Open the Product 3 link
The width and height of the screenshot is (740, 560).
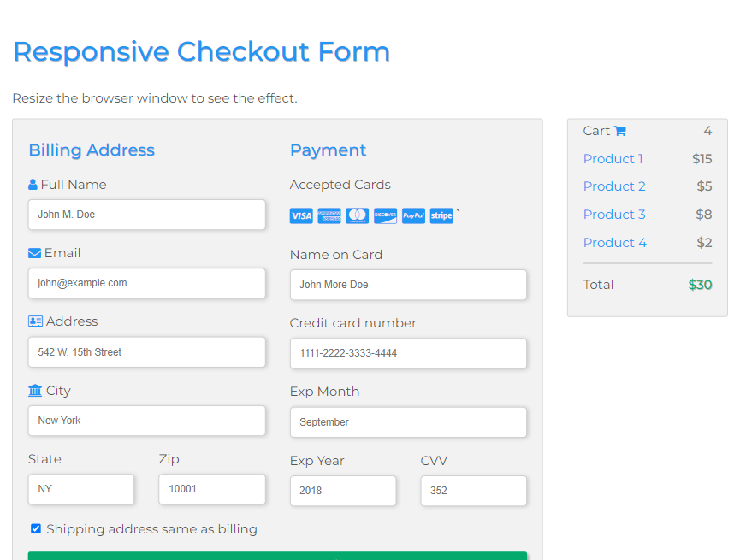pyautogui.click(x=614, y=215)
